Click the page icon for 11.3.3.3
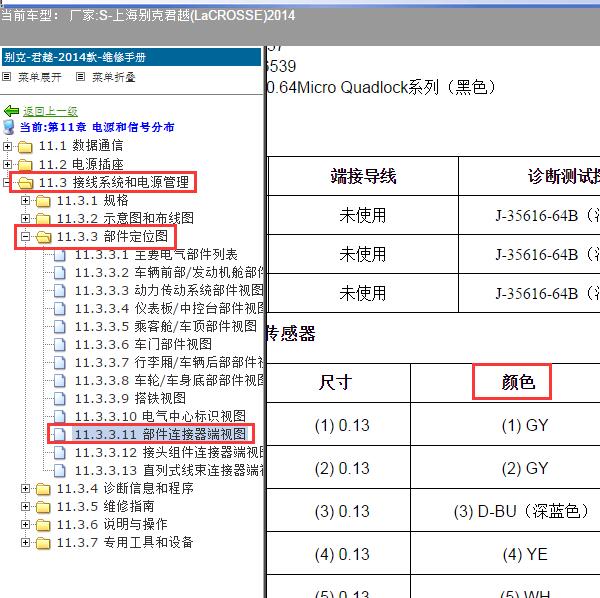The image size is (600, 598). pyautogui.click(x=60, y=291)
